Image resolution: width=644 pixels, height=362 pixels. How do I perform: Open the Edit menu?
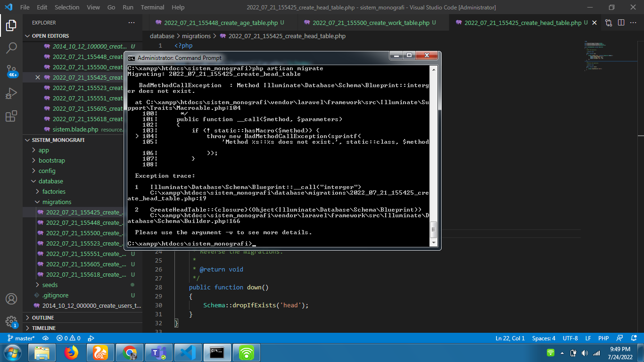42,7
